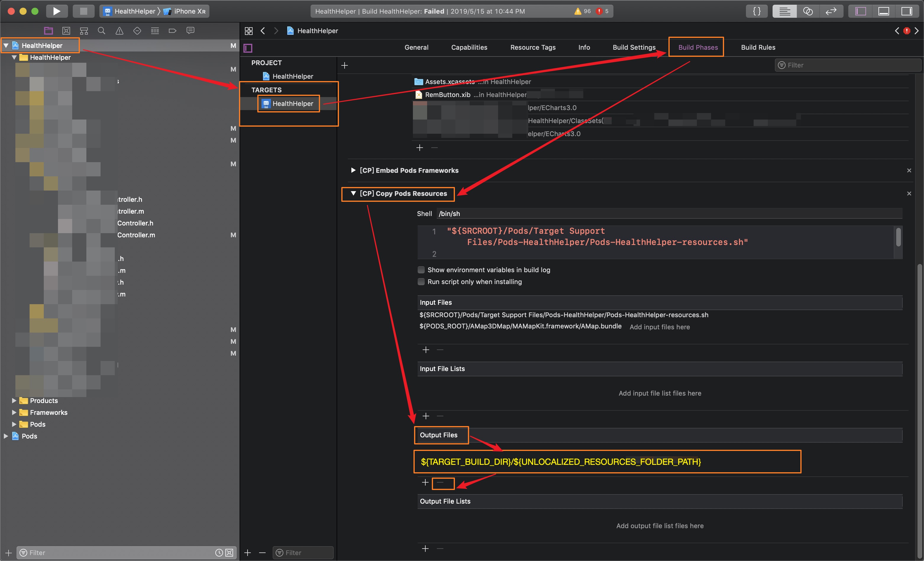Select the TARGET_BUILD_DIR output file entry

560,462
